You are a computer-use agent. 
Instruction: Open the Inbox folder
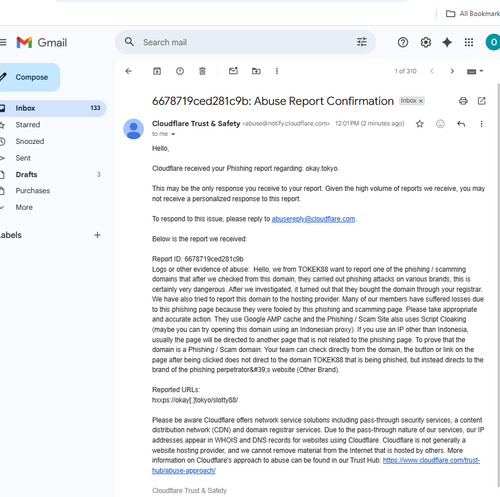(x=53, y=108)
